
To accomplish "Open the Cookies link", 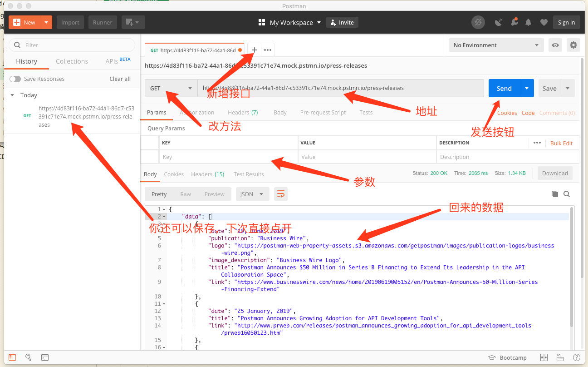I will 507,113.
